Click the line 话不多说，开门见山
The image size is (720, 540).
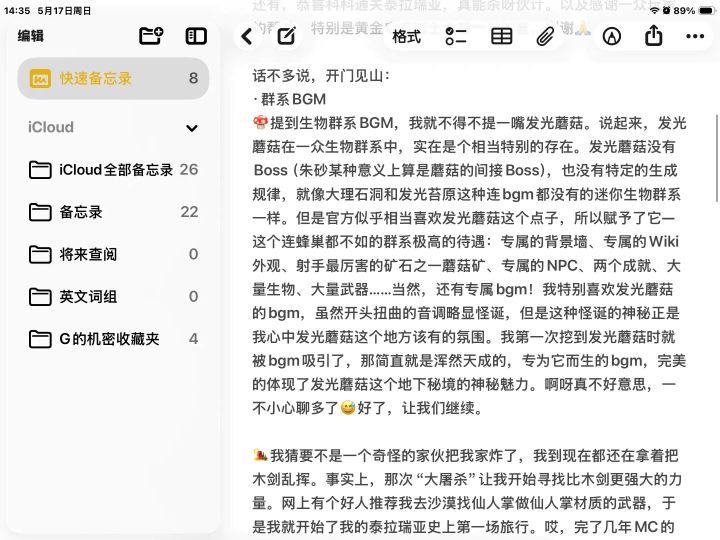click(321, 76)
